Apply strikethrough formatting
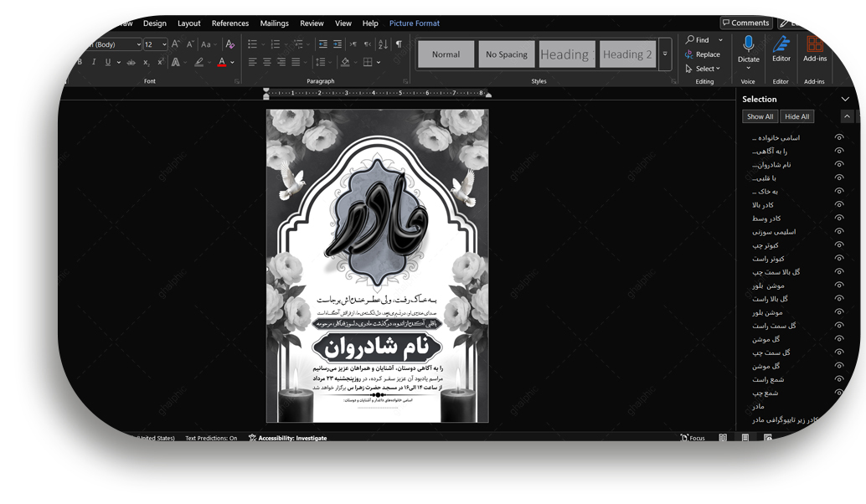Image resolution: width=866 pixels, height=504 pixels. click(131, 63)
